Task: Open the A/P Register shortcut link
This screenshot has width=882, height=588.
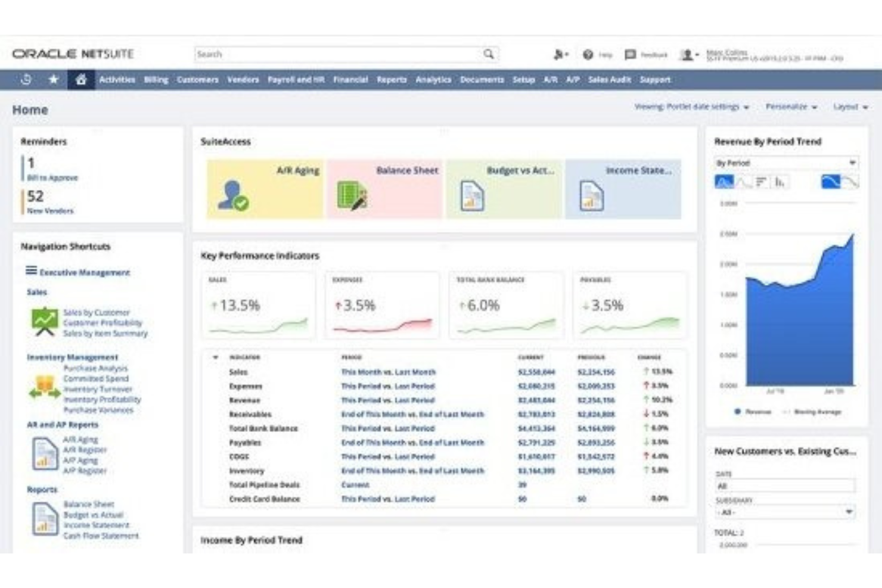Action: pyautogui.click(x=85, y=471)
